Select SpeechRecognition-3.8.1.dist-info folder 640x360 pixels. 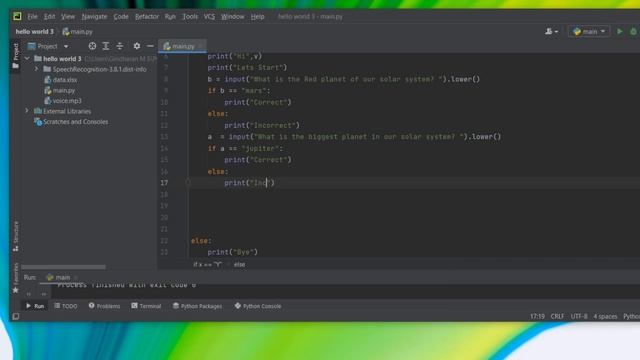[x=95, y=69]
